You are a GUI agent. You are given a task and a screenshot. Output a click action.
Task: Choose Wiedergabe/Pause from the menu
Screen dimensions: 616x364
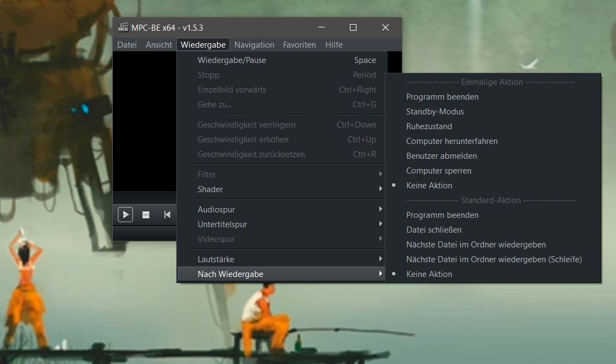(x=281, y=60)
